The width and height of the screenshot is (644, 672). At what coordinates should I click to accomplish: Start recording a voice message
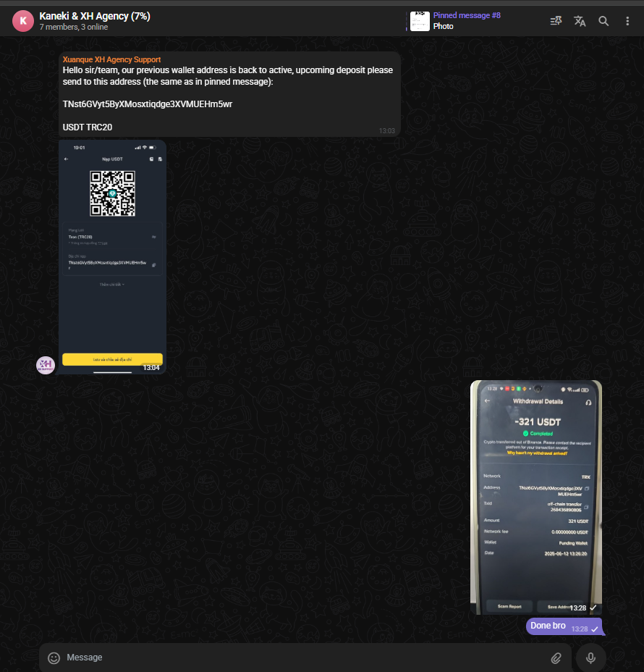click(x=590, y=658)
